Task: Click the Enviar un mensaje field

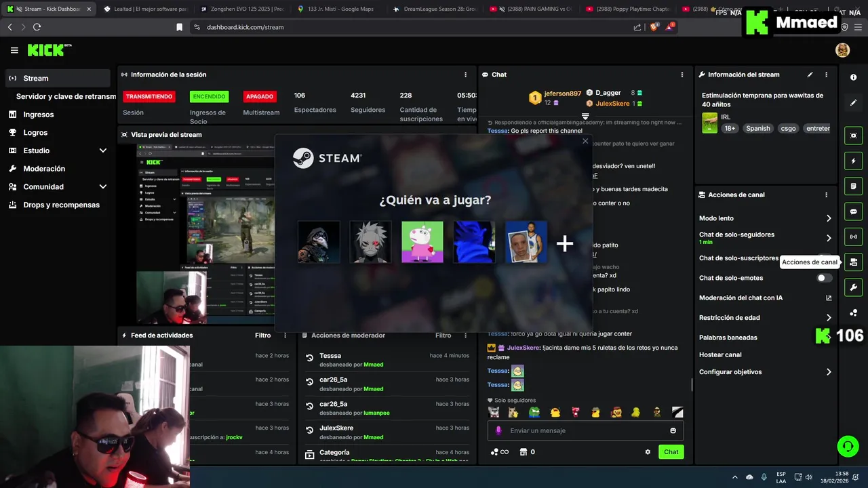Action: [x=585, y=430]
